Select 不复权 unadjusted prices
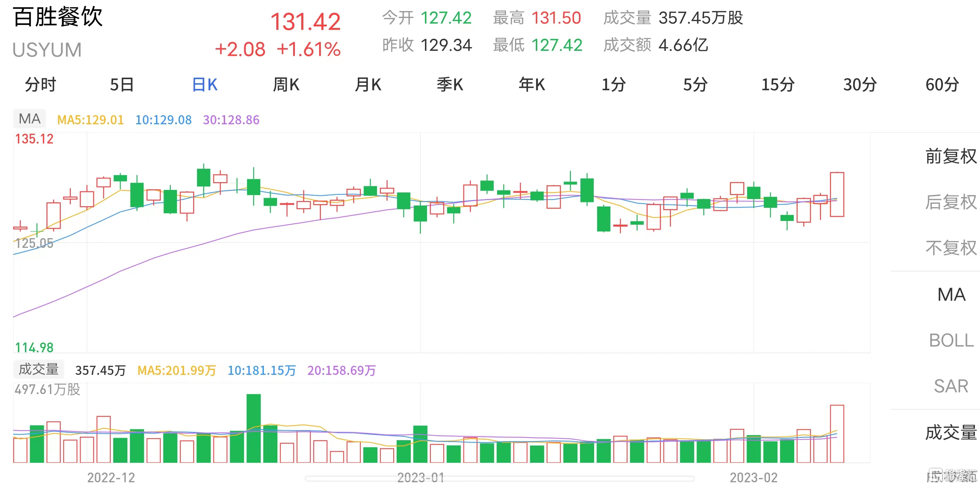Viewport: 980px width, 485px height. [x=950, y=248]
